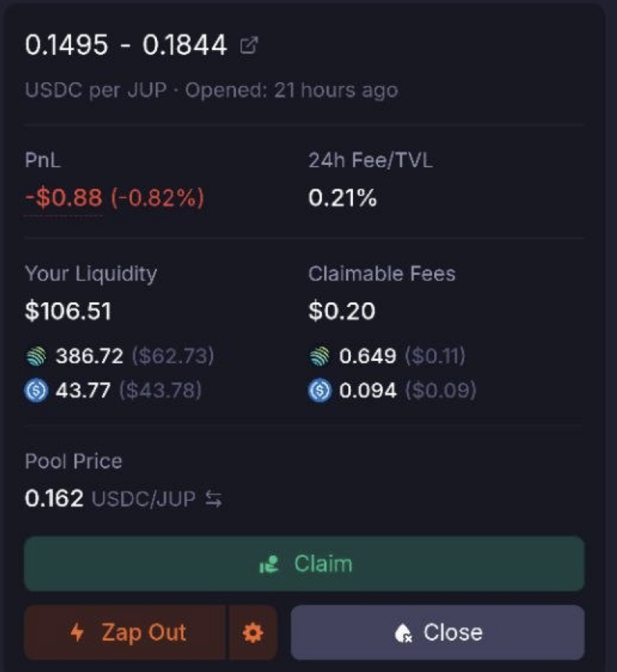Click the 386.72 JUP liquidity amount

[89, 357]
